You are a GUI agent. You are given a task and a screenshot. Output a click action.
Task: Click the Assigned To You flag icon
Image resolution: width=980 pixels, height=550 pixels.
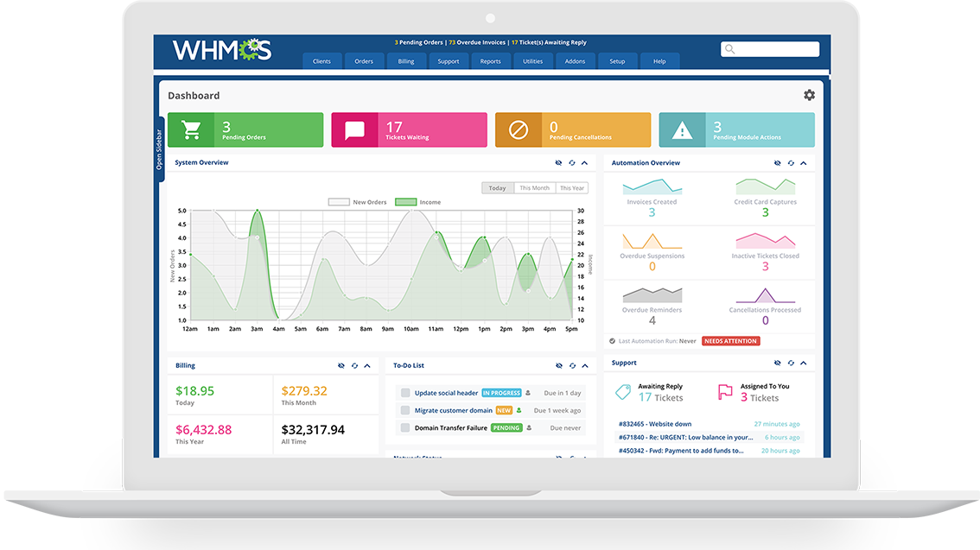[x=724, y=391]
